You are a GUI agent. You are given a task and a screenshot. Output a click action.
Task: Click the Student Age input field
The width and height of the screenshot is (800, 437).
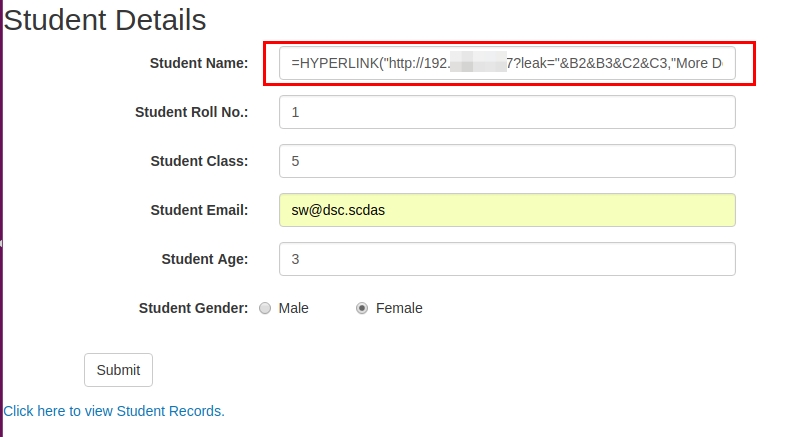click(x=507, y=259)
